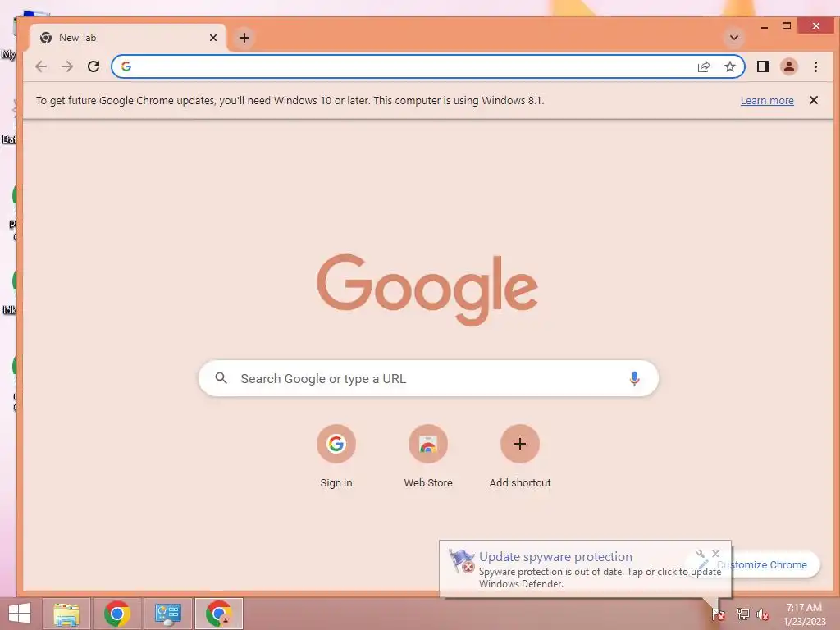Click the Update spyware protection notification title
Viewport: 840px width, 630px height.
555,557
